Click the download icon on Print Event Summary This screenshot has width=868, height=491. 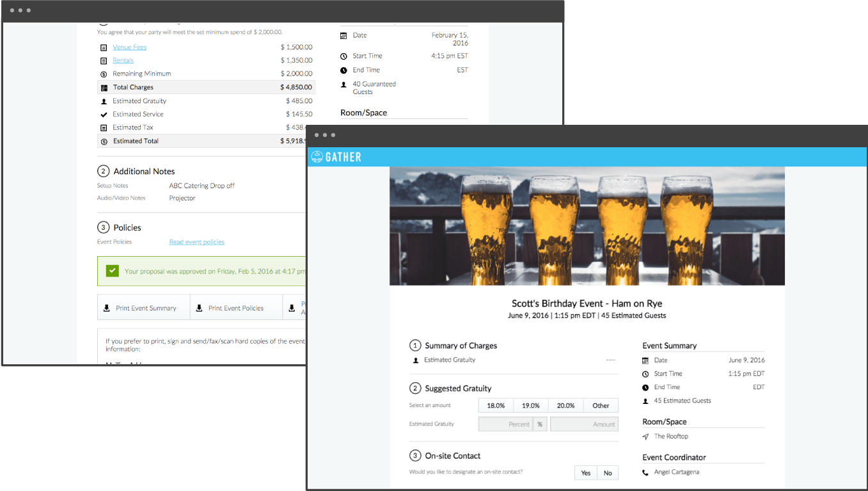107,308
